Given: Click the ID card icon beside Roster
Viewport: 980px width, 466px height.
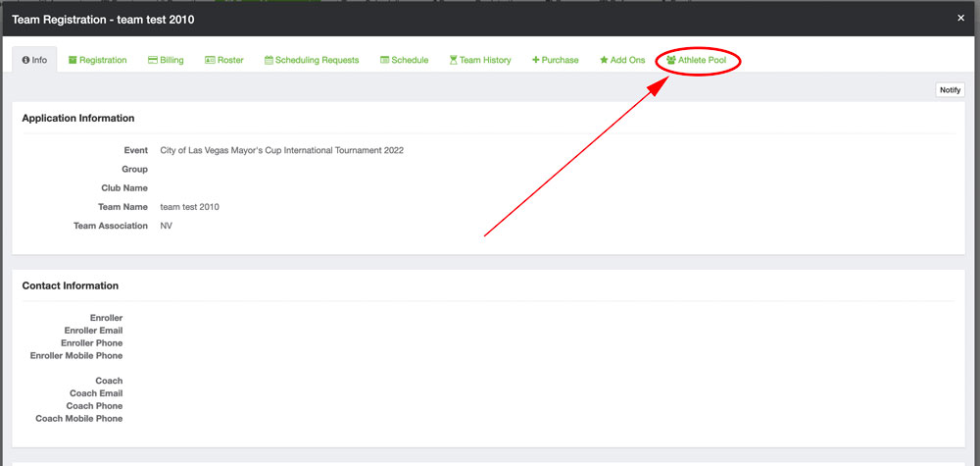Looking at the screenshot, I should (x=210, y=61).
